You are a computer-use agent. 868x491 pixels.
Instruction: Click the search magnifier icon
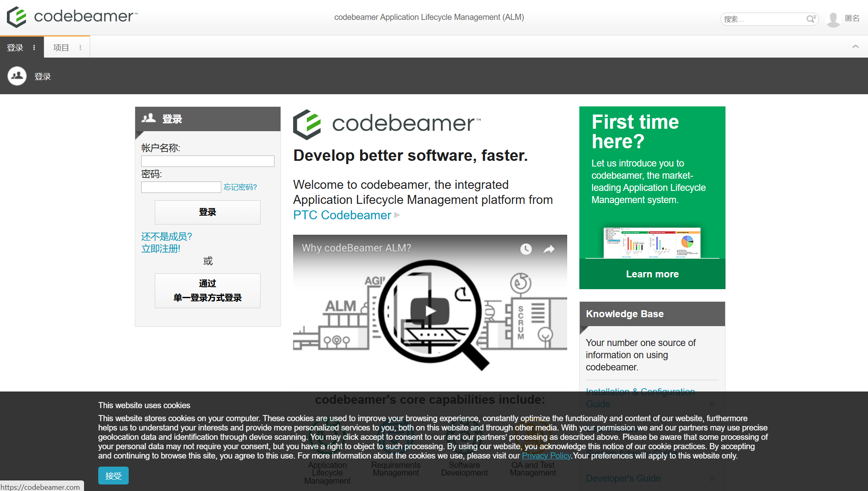click(810, 19)
